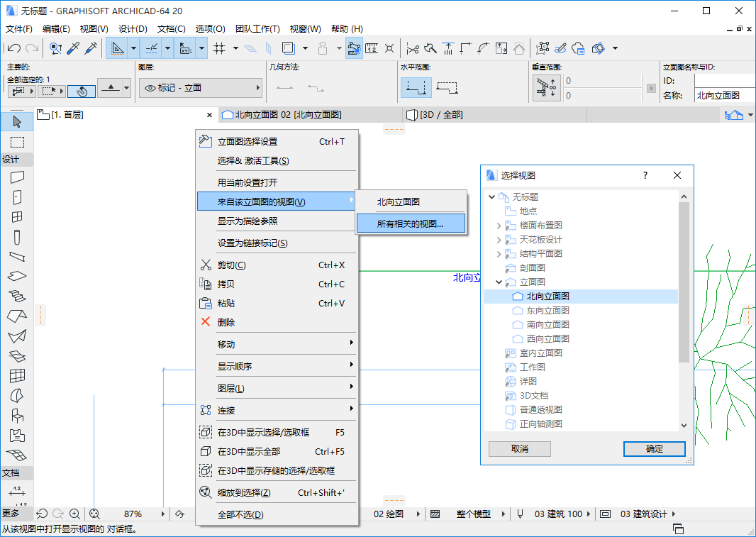Click the Trim tool scissors icon in toolbar

click(x=413, y=48)
